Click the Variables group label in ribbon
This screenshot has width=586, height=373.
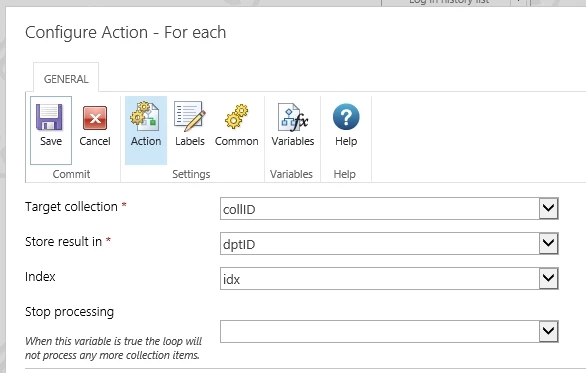click(x=291, y=174)
